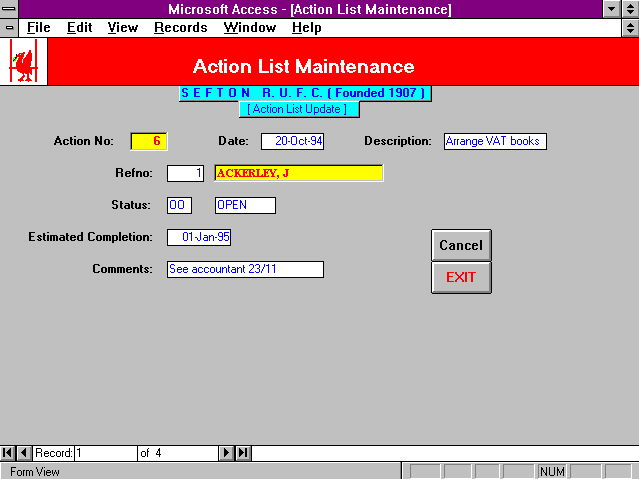Click the Status code field 00
639x479 pixels.
click(179, 205)
